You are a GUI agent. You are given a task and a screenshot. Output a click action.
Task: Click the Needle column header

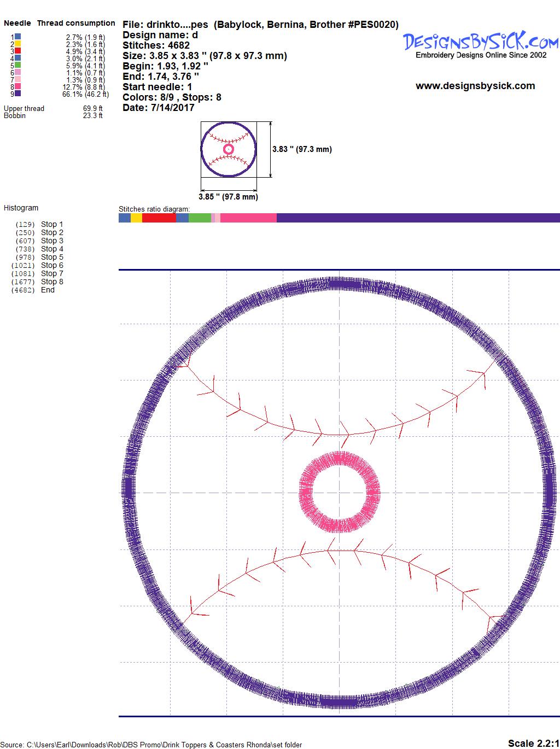coord(17,23)
